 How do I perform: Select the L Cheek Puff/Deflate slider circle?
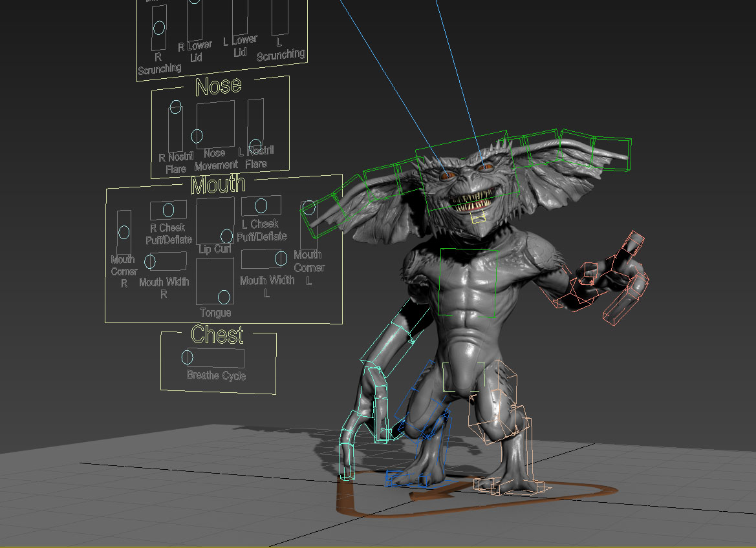[x=261, y=205]
